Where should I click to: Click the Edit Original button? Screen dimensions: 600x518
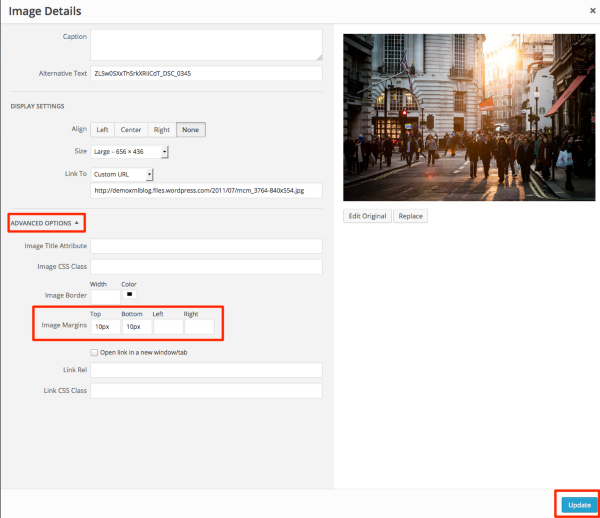367,216
